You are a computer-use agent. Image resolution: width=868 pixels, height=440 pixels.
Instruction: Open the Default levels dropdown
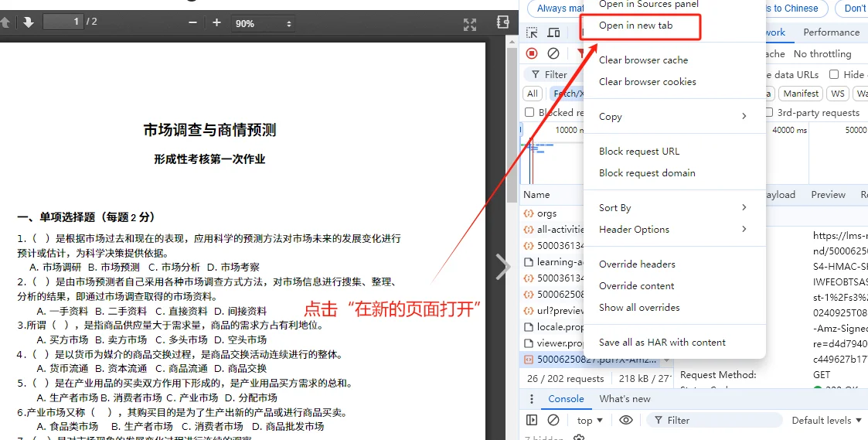pos(827,421)
